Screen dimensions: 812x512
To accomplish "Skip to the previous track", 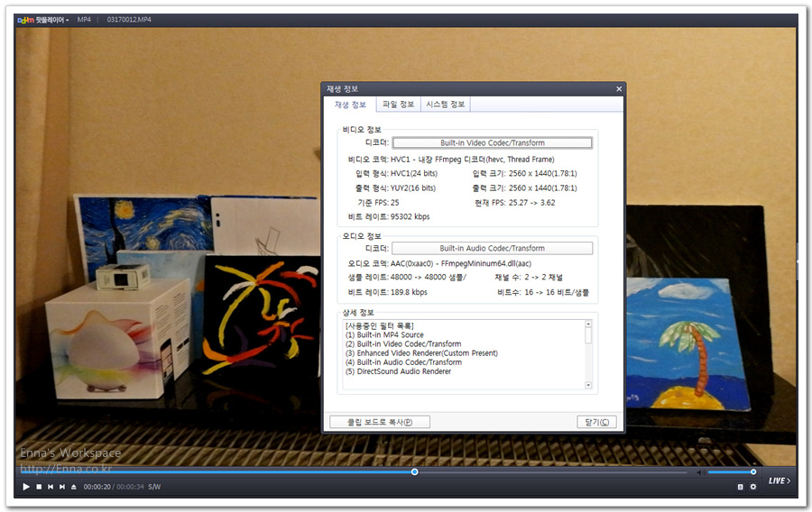I will pyautogui.click(x=51, y=487).
